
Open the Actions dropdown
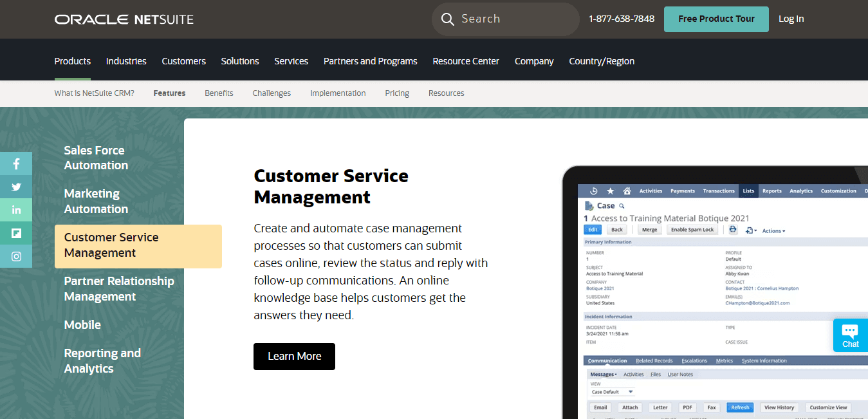(x=773, y=230)
